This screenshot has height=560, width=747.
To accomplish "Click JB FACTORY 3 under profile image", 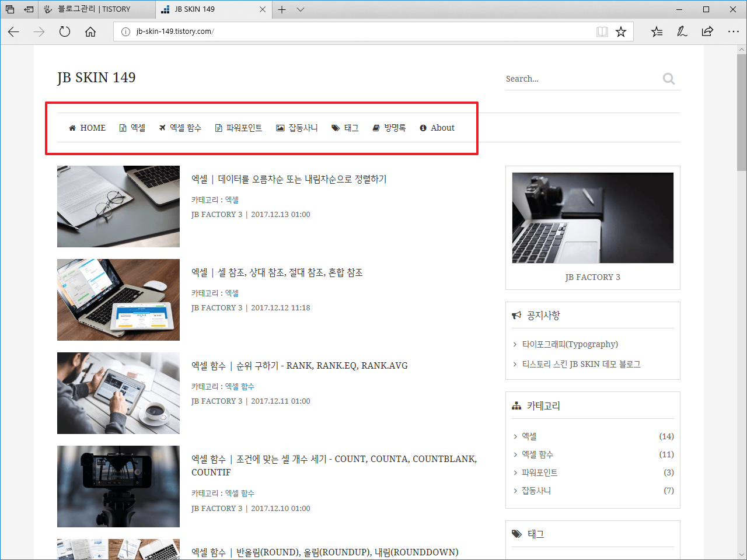I will [593, 277].
